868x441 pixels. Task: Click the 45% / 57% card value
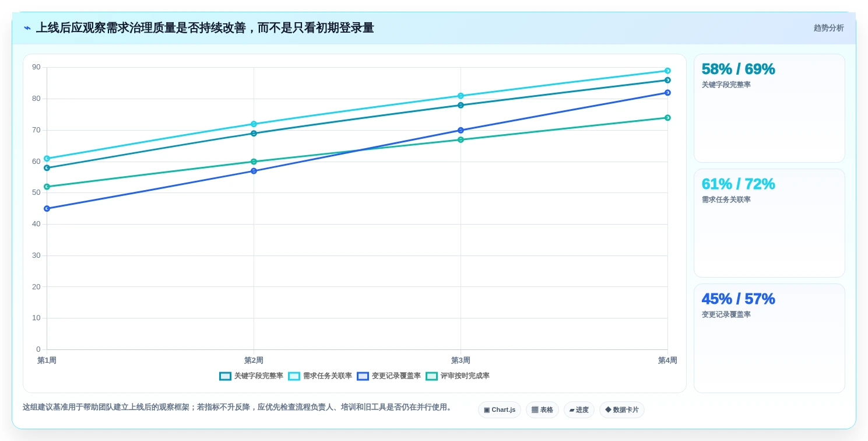[738, 299]
